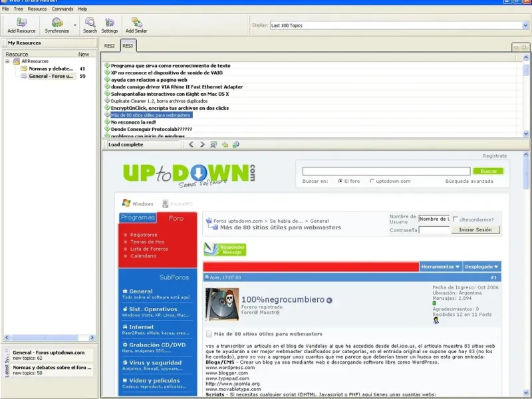Open Settings from the toolbar
The width and height of the screenshot is (532, 399).
coord(109,25)
